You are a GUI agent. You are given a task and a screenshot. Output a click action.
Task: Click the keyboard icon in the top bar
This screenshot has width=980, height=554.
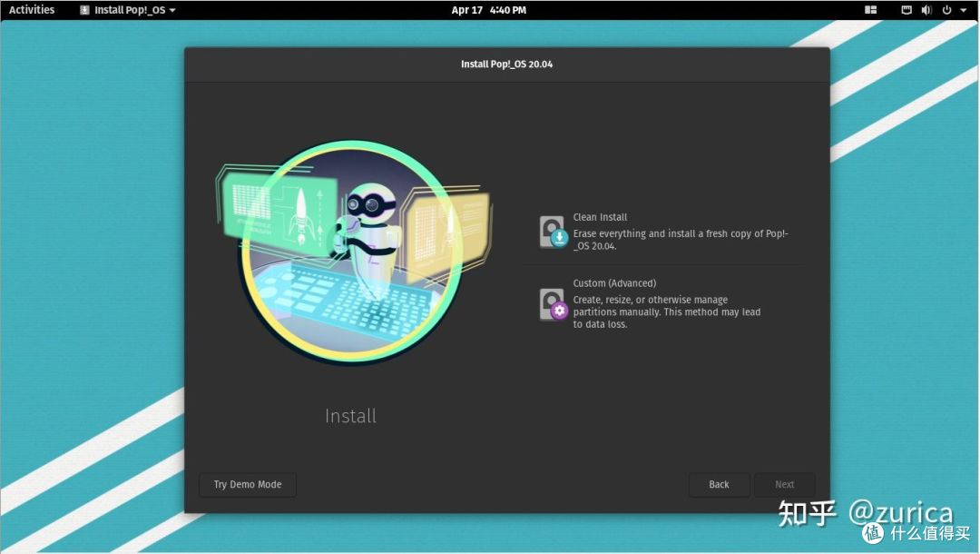pos(906,10)
